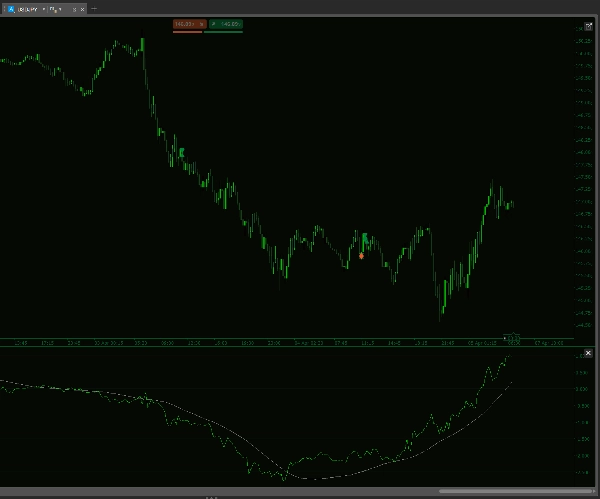600x499 pixels.
Task: Click the scrollbar right arrow
Action: click(594, 491)
